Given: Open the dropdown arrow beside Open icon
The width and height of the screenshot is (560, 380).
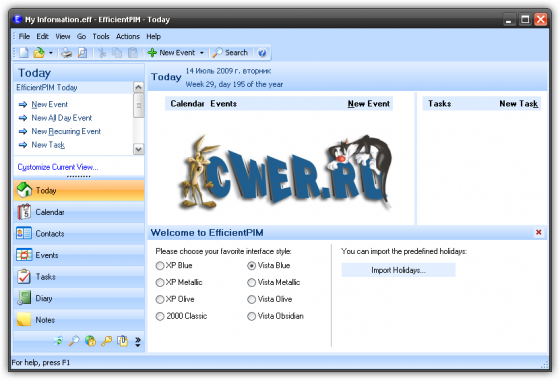Looking at the screenshot, I should (x=51, y=53).
